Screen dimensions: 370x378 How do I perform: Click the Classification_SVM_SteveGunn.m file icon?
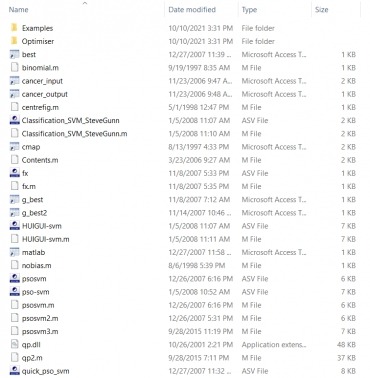pyautogui.click(x=14, y=133)
